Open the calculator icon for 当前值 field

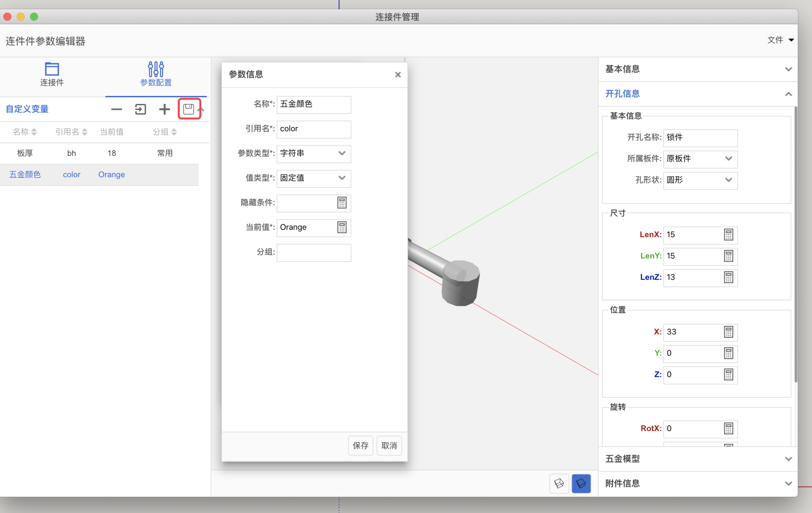[342, 227]
